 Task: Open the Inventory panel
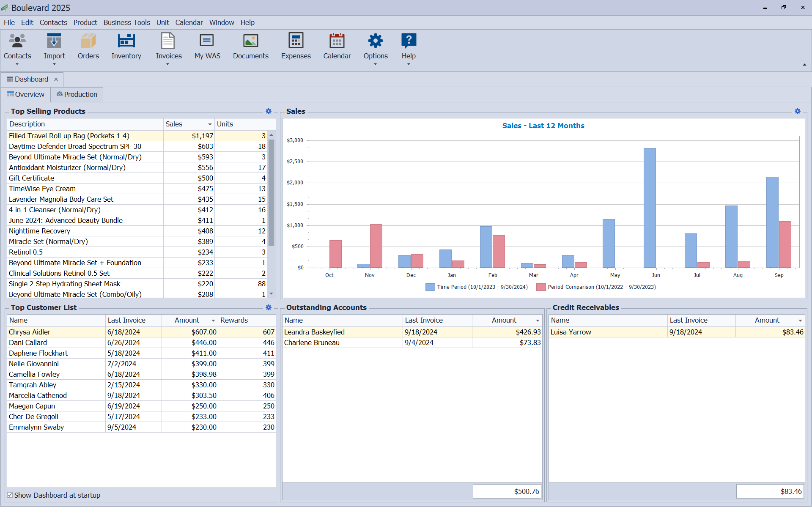pyautogui.click(x=126, y=47)
